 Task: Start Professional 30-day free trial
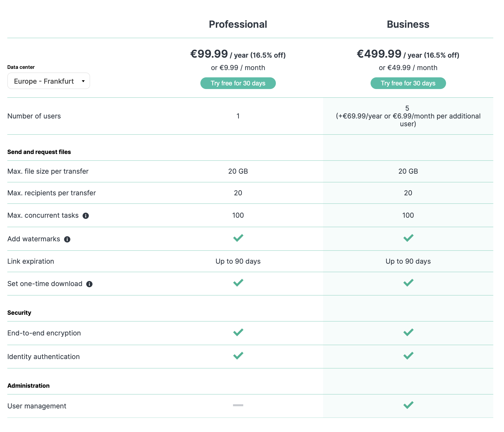(238, 83)
